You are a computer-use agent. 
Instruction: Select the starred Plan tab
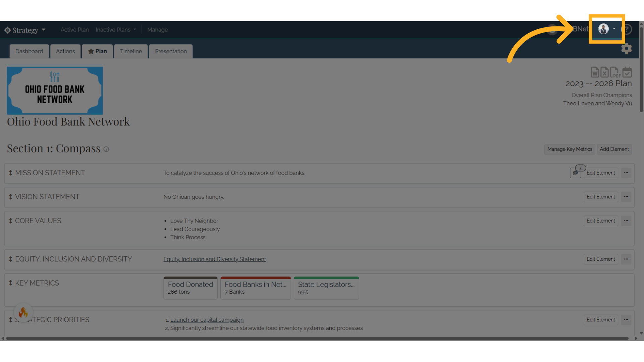pyautogui.click(x=98, y=51)
